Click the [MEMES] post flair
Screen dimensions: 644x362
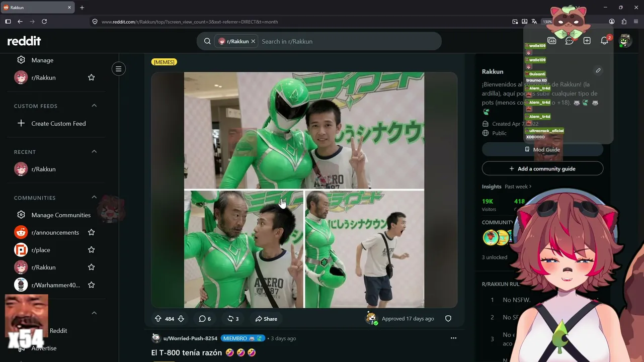(164, 62)
